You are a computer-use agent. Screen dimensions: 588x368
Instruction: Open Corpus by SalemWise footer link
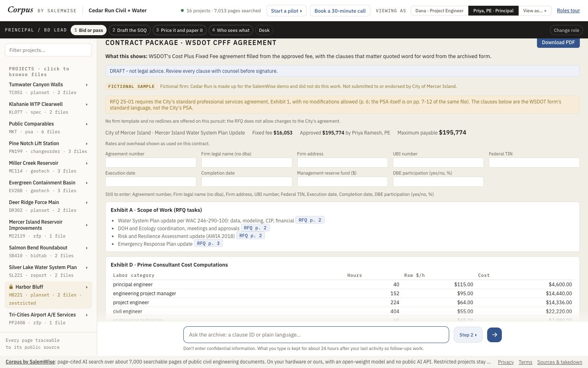point(30,362)
